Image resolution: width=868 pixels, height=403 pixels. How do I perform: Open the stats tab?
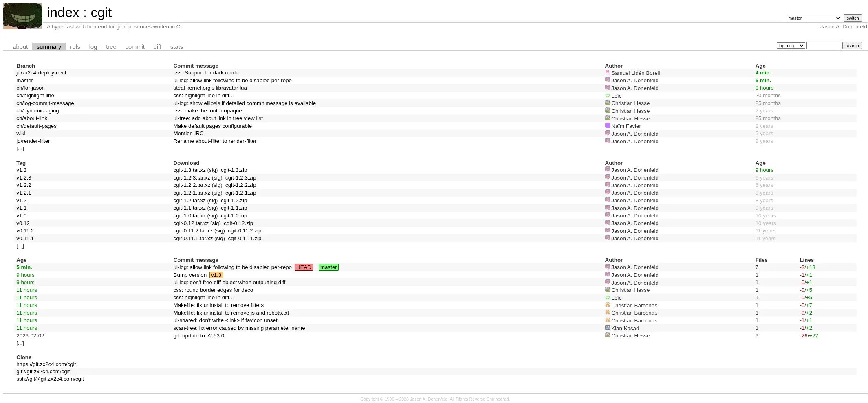click(176, 47)
